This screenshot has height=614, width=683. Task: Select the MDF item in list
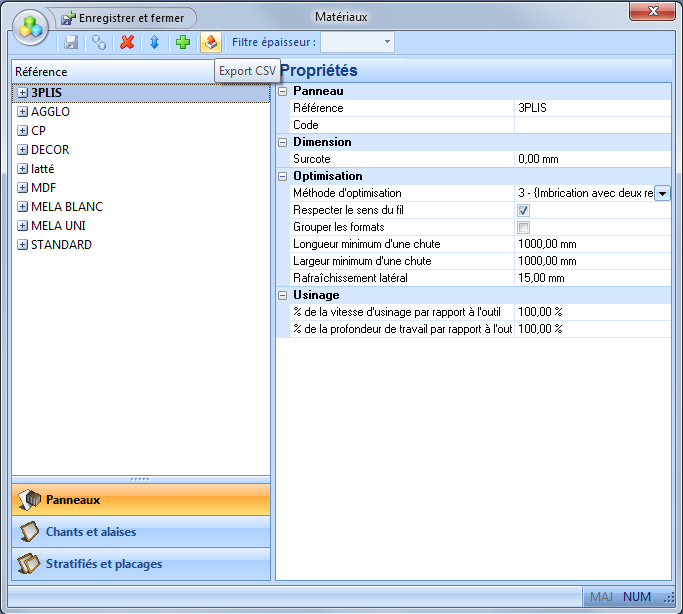click(45, 188)
